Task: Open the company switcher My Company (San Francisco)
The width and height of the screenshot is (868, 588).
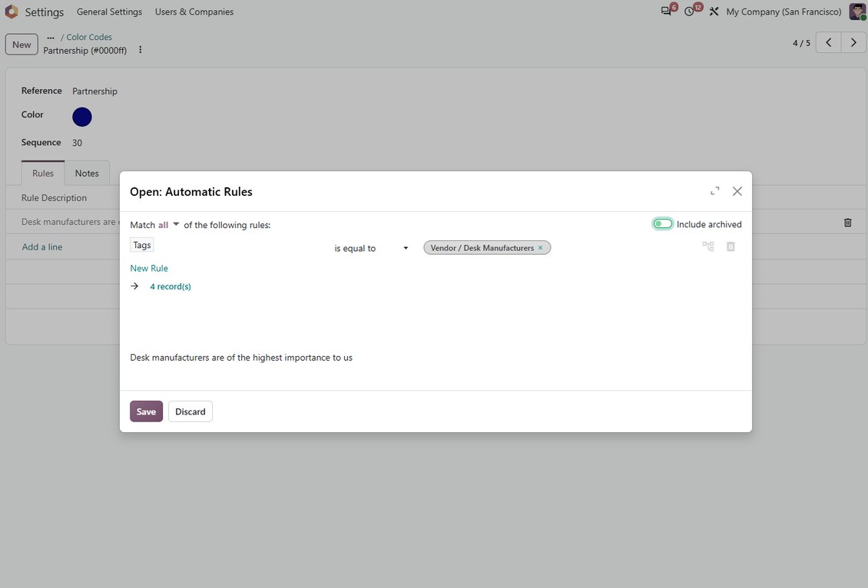Action: point(784,12)
